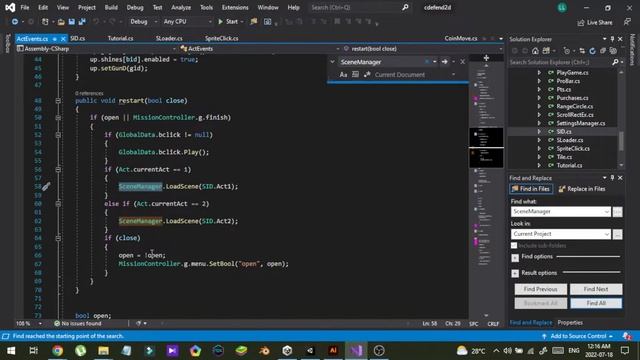Switch to the Replace in Files tab
Viewport: 640px width, 360px height.
click(x=582, y=189)
